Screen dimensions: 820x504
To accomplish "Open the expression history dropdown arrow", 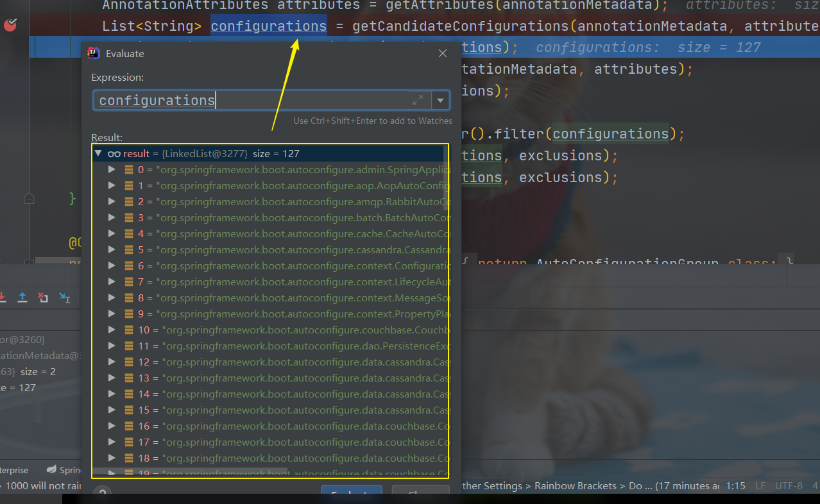I will (440, 100).
